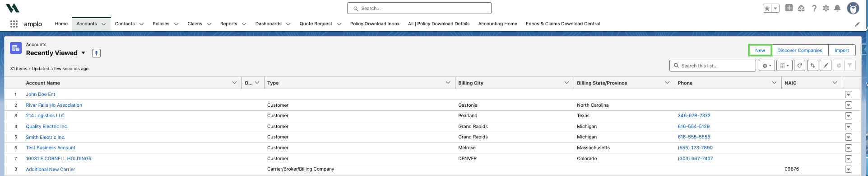The image size is (868, 176).
Task: Click the global Search field
Action: (x=419, y=8)
